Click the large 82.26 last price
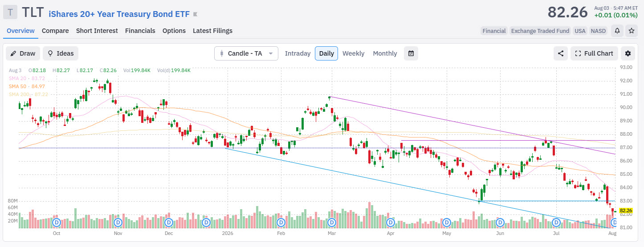The width and height of the screenshot is (644, 247). (568, 12)
